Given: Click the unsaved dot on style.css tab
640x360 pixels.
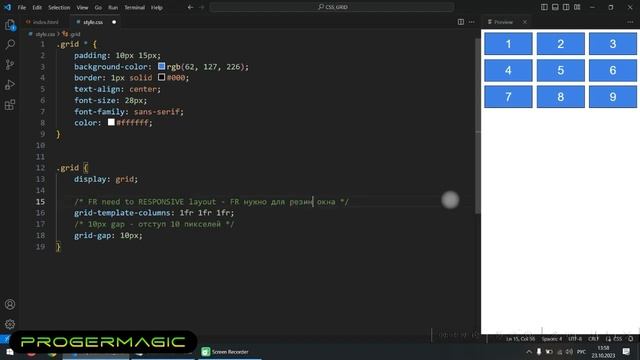Looking at the screenshot, I should point(114,22).
